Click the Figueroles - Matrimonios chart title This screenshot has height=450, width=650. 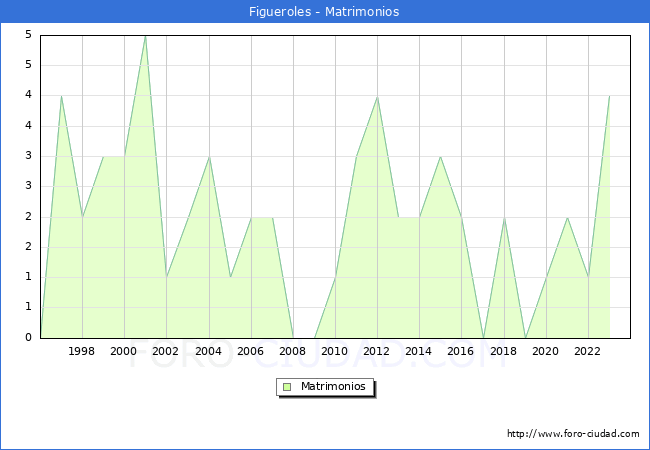point(324,12)
